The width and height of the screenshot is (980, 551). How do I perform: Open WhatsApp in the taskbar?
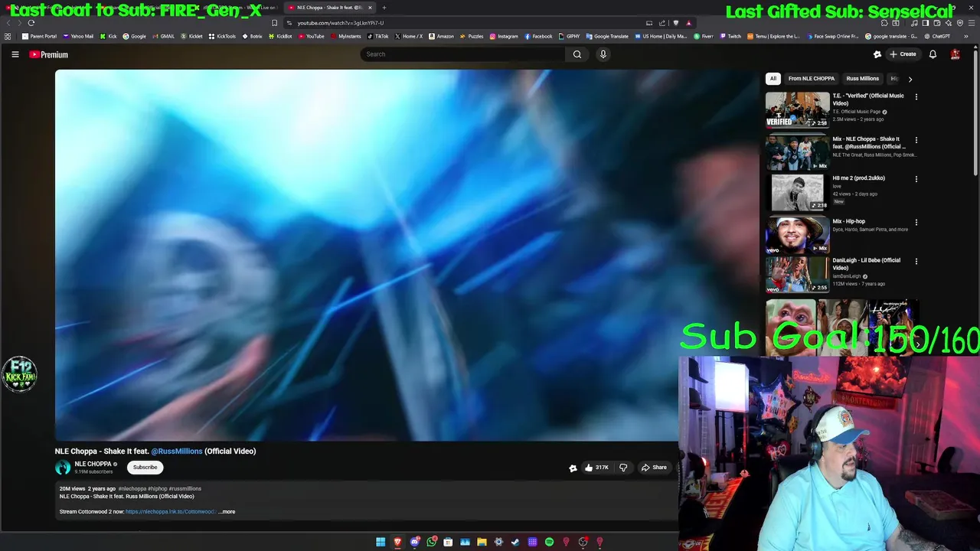tap(431, 542)
